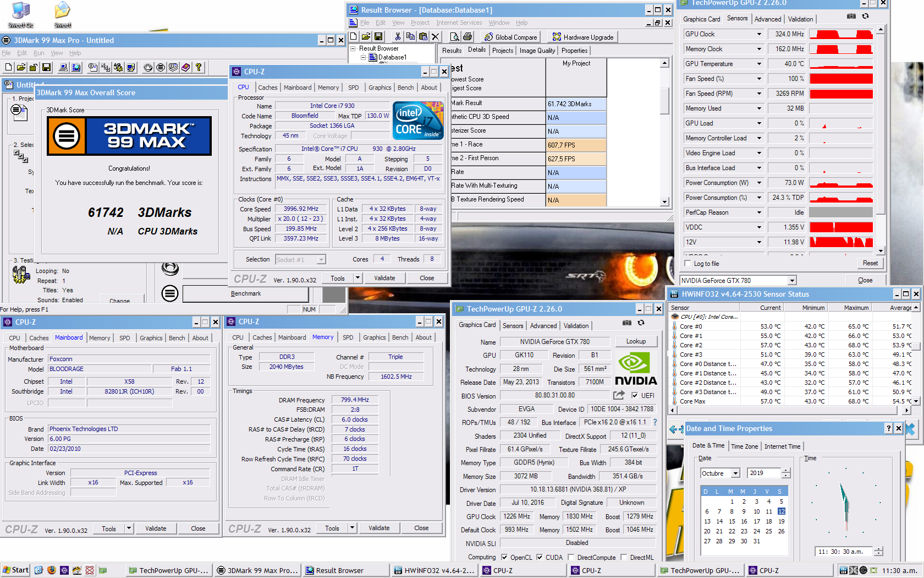The image size is (924, 578).
Task: Click the Benchmark button in 3DMark window
Action: 246,293
